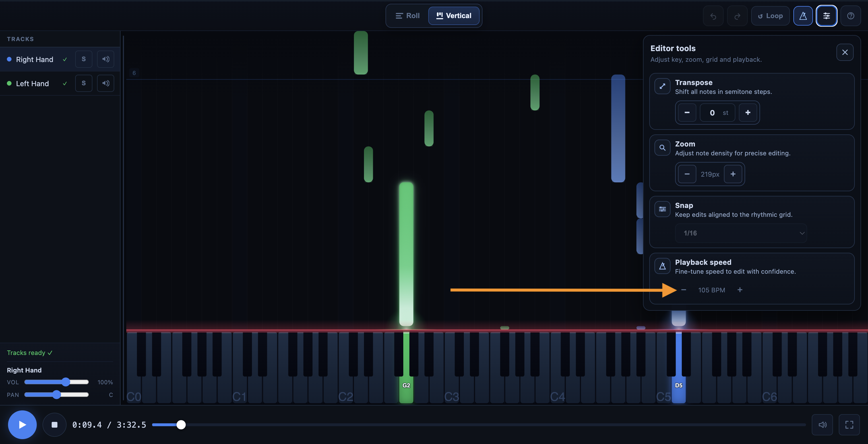
Task: Select the Vertical view tab
Action: 454,16
